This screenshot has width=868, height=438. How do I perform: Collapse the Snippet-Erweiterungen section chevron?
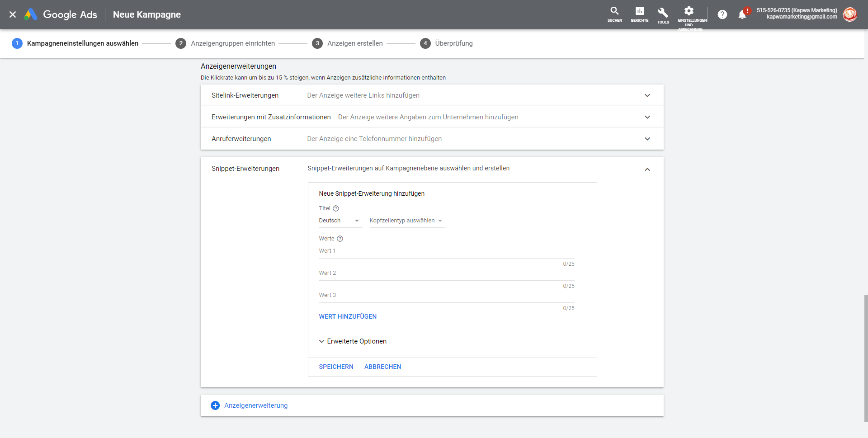tap(647, 170)
